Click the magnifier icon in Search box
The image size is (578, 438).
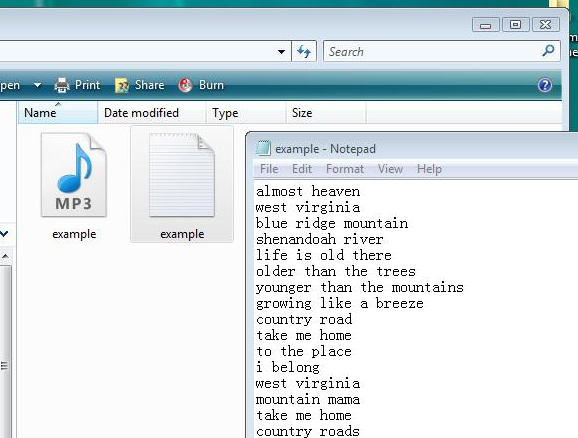(548, 51)
